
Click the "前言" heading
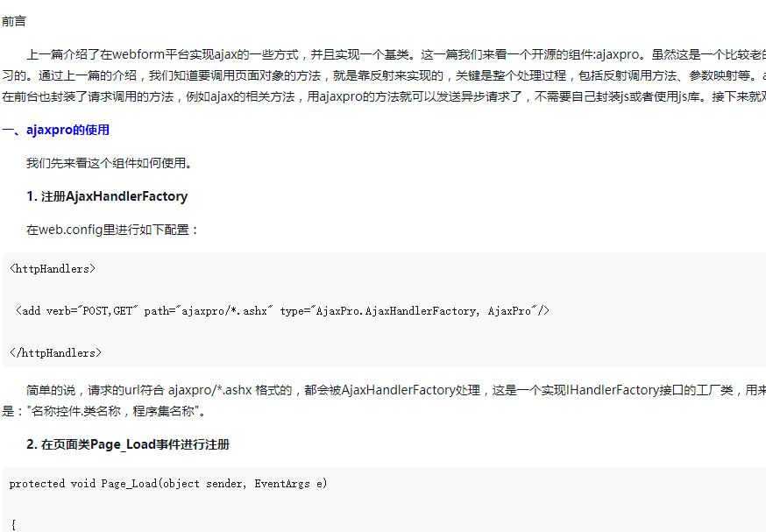coord(14,20)
